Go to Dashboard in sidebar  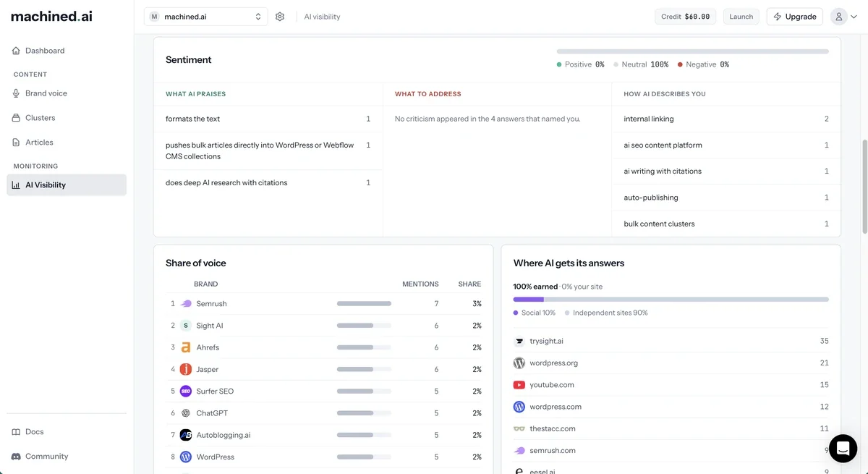click(x=67, y=51)
